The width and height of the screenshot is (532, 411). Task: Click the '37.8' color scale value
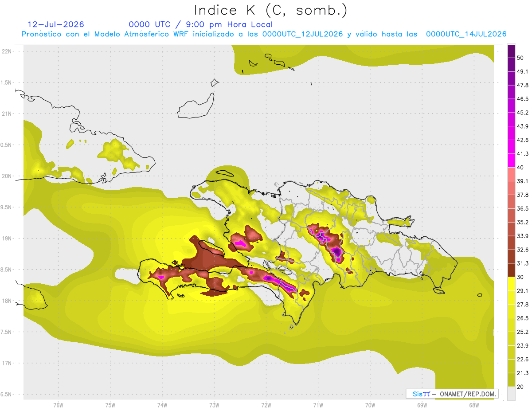[523, 195]
